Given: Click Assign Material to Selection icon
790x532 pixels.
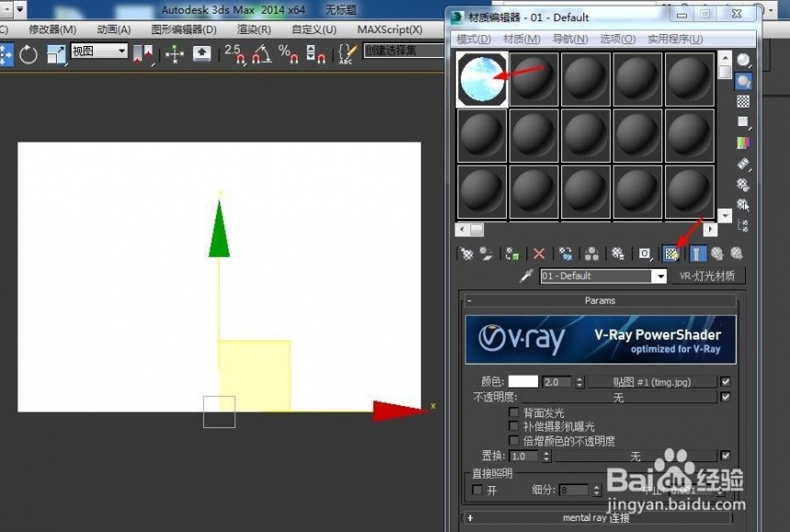Looking at the screenshot, I should [x=513, y=254].
